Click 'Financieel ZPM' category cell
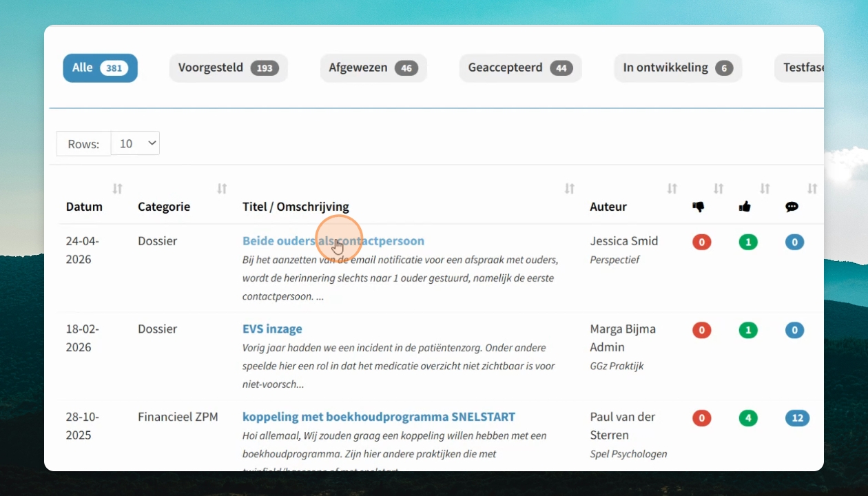 (x=178, y=417)
